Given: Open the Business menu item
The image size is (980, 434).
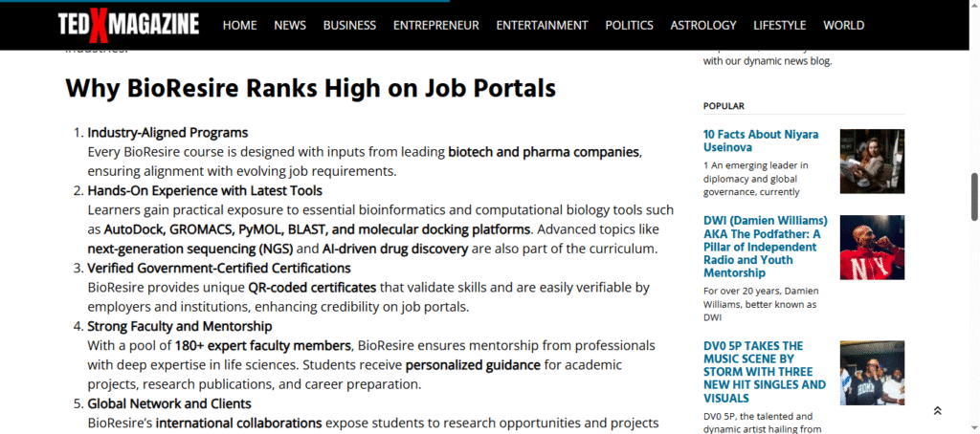Looking at the screenshot, I should point(349,25).
